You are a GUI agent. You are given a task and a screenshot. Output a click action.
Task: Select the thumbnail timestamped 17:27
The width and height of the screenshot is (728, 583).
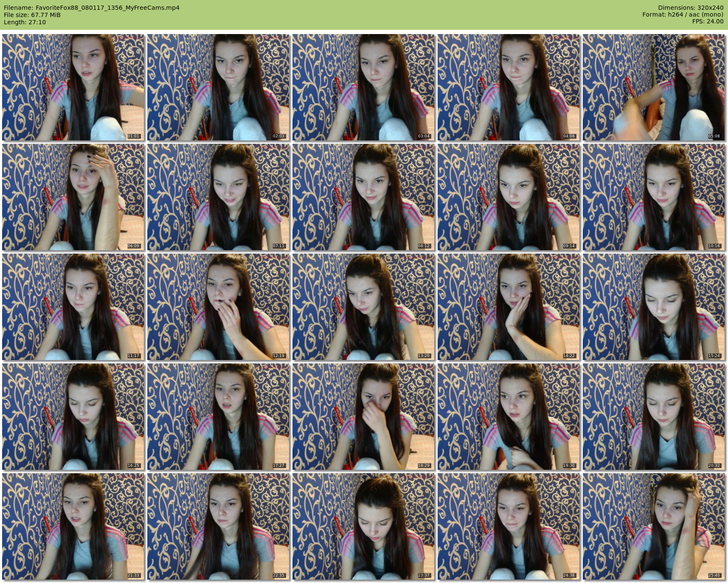coord(218,417)
